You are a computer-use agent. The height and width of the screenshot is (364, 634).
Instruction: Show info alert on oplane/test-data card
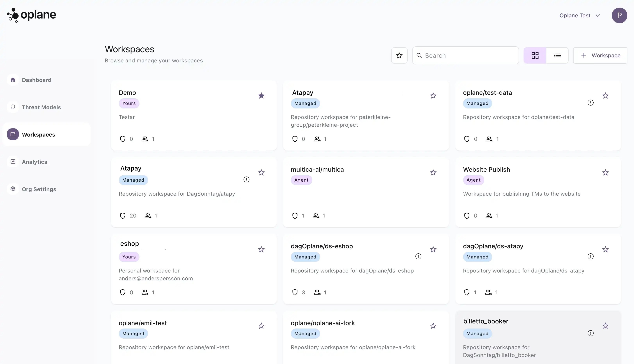(x=590, y=103)
